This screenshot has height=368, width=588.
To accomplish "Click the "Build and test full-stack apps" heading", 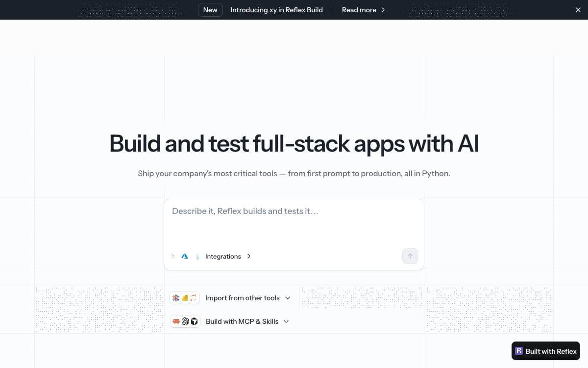I will point(294,144).
